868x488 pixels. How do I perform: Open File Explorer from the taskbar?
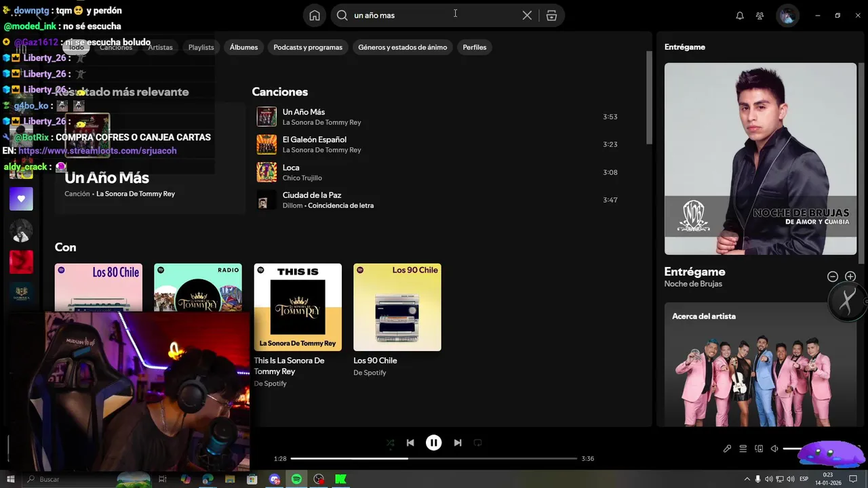tap(230, 479)
